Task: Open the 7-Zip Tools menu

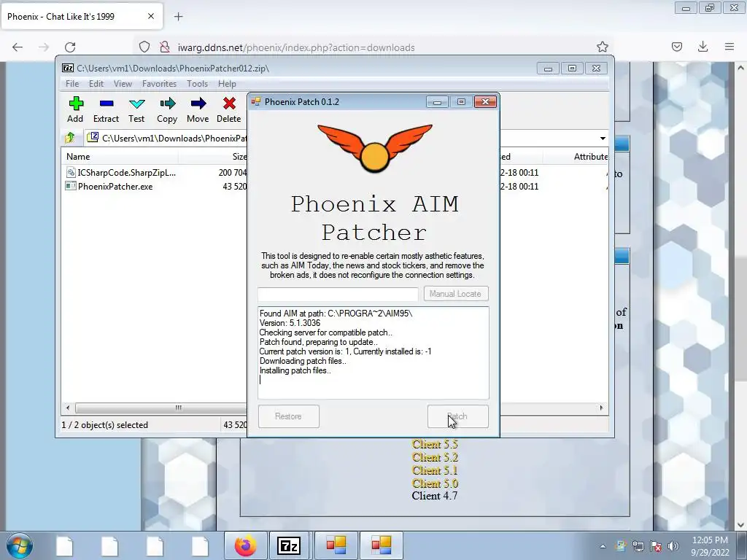Action: (197, 84)
